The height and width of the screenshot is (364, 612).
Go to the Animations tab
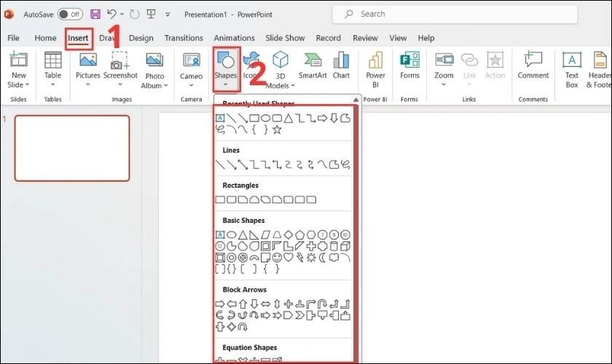234,38
